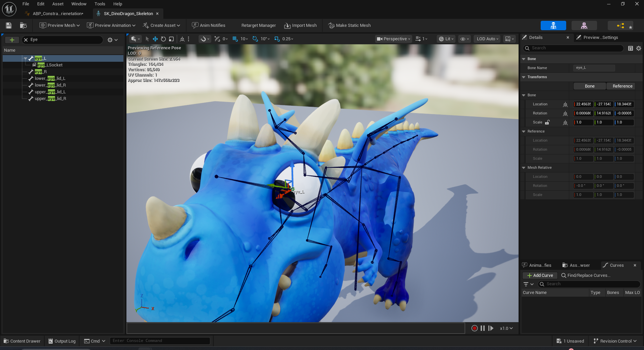644x350 pixels.
Task: Toggle the Bone transform button
Action: coord(590,86)
